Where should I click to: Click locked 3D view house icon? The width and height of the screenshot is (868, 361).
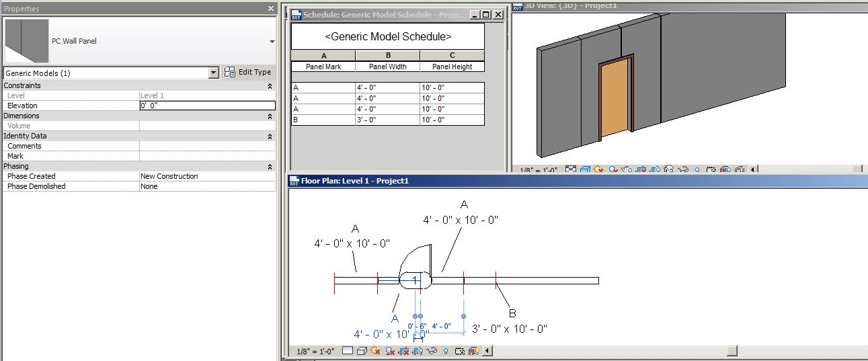(669, 170)
